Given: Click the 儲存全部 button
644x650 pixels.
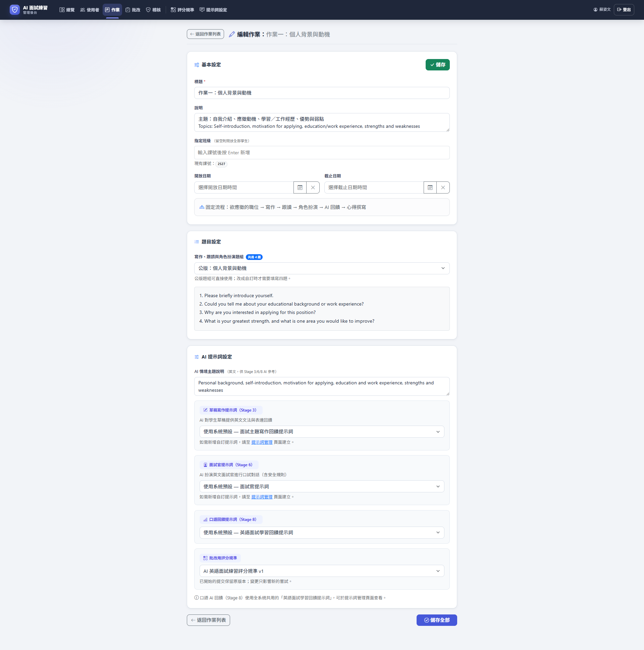Looking at the screenshot, I should click(x=437, y=620).
